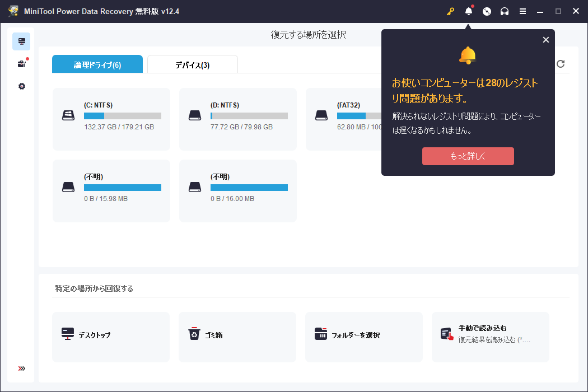Select the data recovery monitor icon in sidebar
Screen dimensions: 588x392
coord(21,41)
